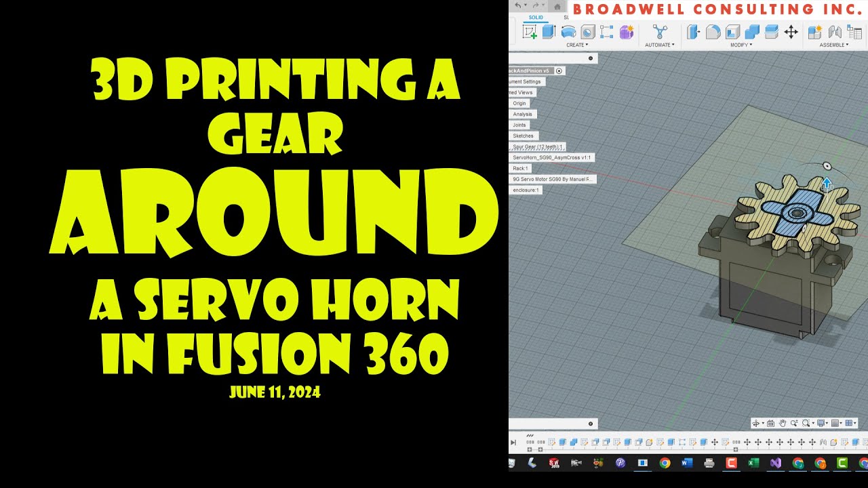Select the Shell tool
The width and height of the screenshot is (868, 488).
pos(732,32)
